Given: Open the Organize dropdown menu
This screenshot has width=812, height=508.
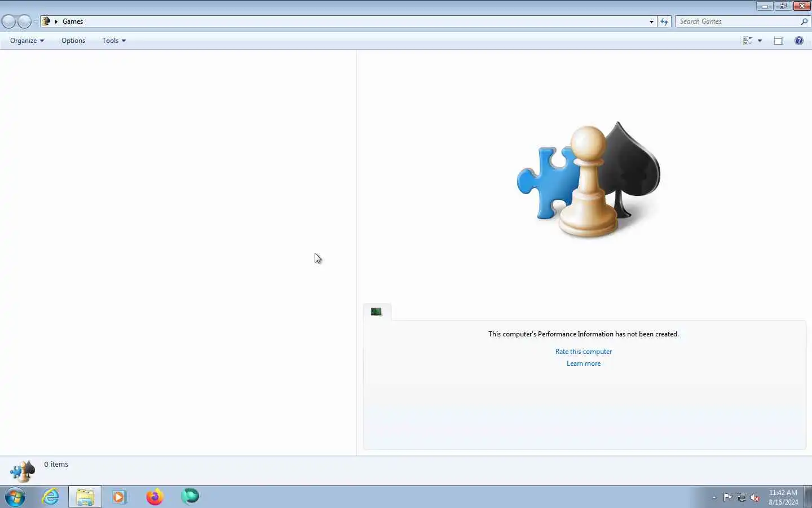Looking at the screenshot, I should (27, 41).
